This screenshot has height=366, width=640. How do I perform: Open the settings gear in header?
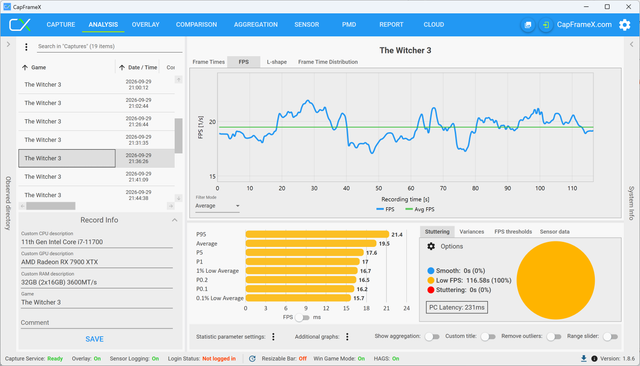624,25
